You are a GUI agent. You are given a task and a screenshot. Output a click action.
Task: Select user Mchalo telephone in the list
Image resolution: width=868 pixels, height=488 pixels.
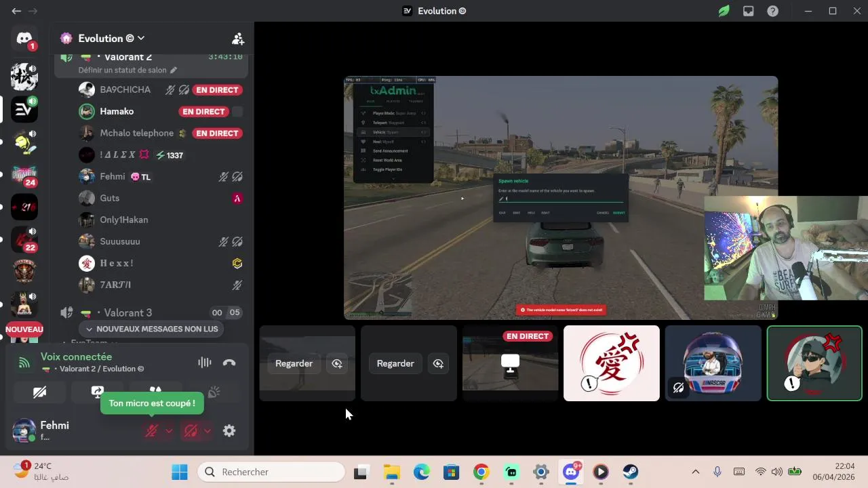tap(136, 133)
